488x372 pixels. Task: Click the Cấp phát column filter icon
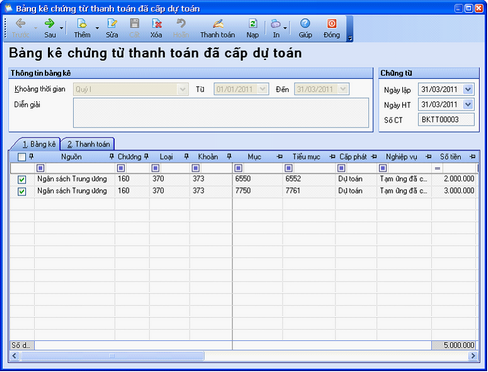point(341,168)
